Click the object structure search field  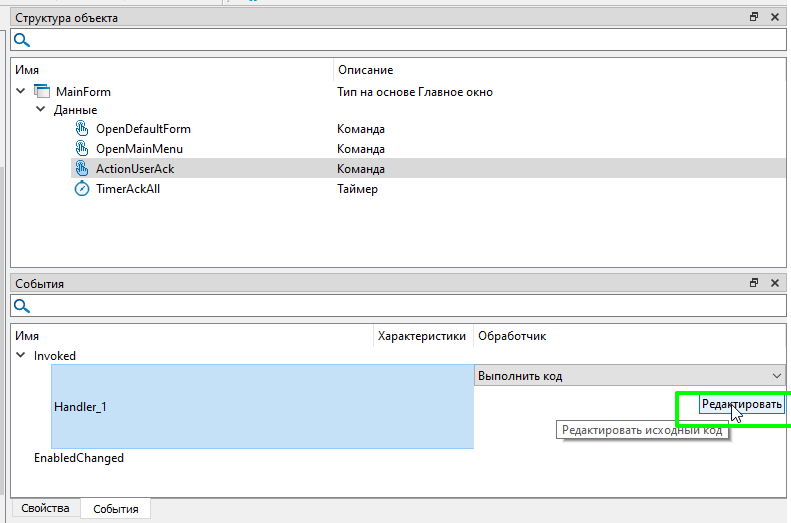point(400,40)
